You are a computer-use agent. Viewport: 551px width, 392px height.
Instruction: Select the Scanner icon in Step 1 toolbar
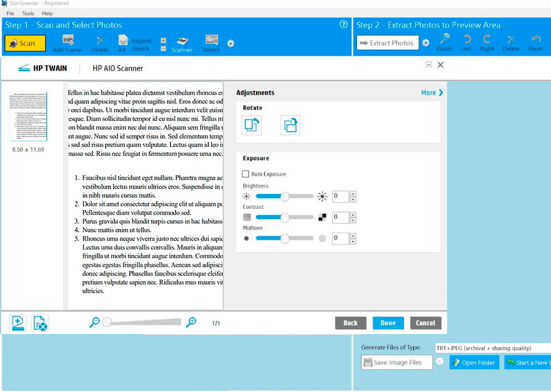[x=181, y=40]
